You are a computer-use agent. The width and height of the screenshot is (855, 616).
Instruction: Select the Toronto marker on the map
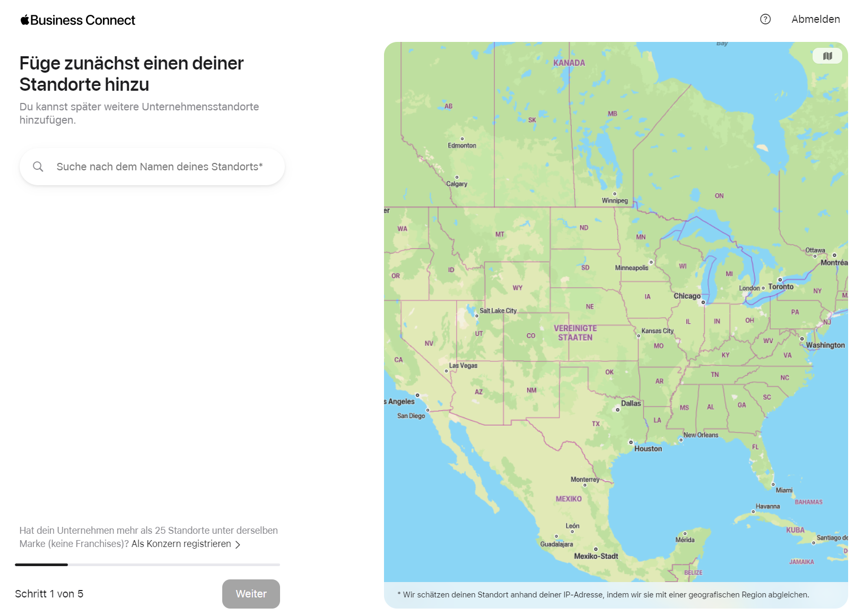780,280
